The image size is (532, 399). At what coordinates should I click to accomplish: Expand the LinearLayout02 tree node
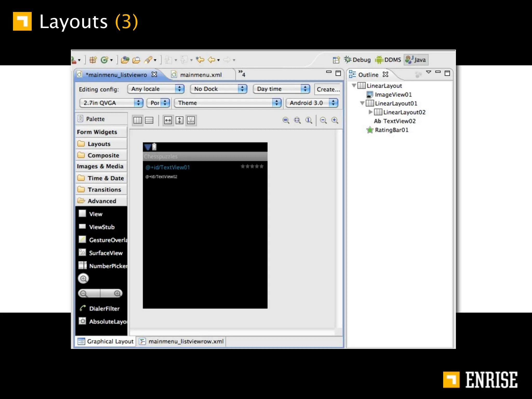371,112
